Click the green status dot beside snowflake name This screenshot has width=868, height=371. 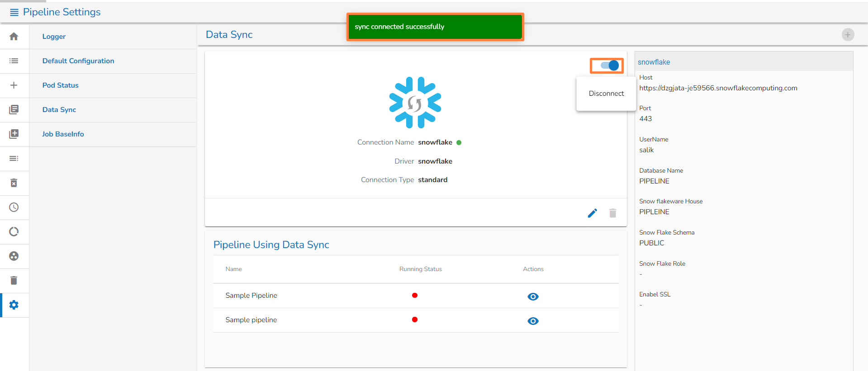tap(459, 142)
